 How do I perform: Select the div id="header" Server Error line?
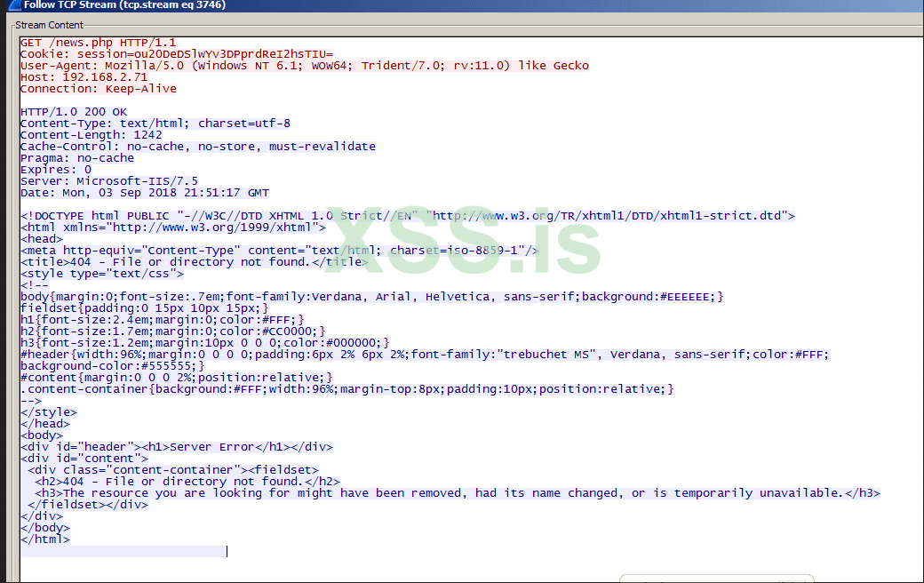click(176, 447)
